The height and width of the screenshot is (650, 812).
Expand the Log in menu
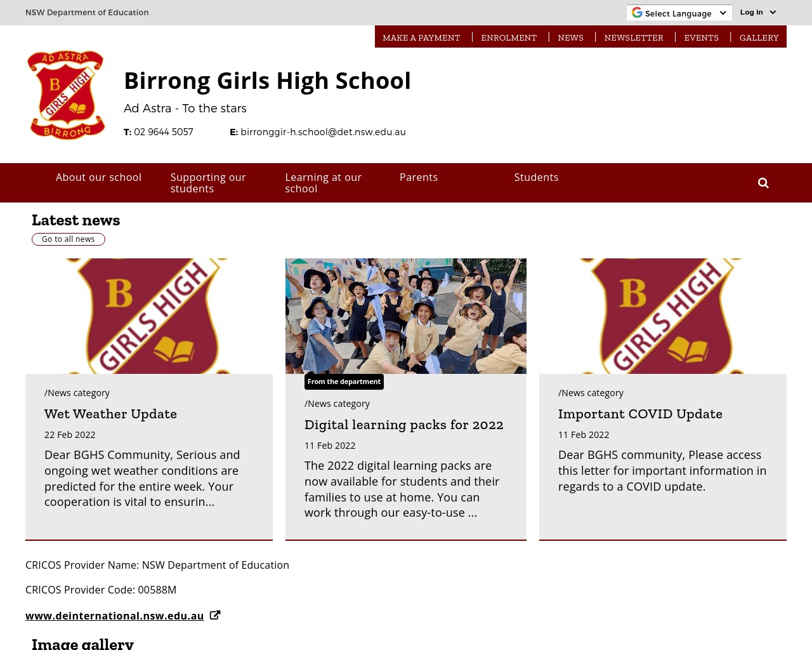click(x=752, y=12)
